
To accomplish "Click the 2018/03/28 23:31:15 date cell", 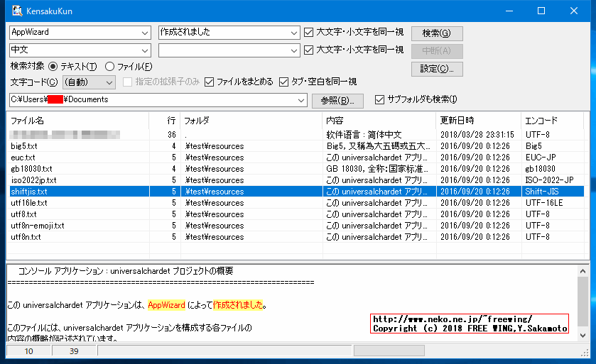I will 477,135.
